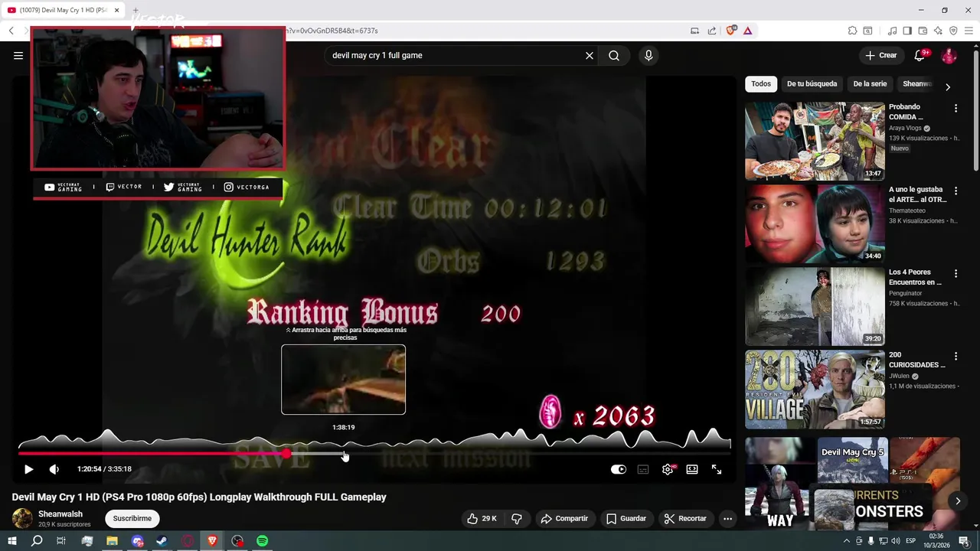Viewport: 980px width, 551px height.
Task: Click the search field with 'devil may cry 1 full game'
Action: pyautogui.click(x=456, y=55)
